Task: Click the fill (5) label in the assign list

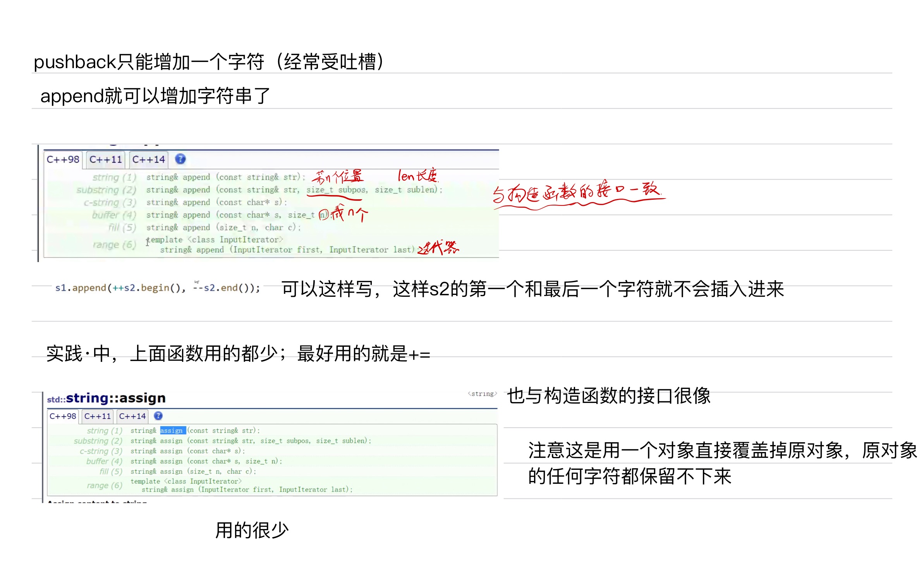Action: (111, 472)
